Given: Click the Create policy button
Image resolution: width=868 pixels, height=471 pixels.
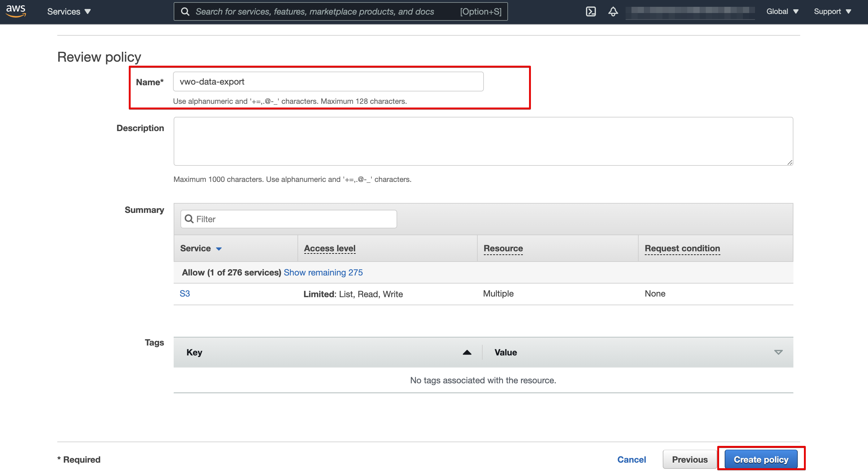Looking at the screenshot, I should point(761,459).
